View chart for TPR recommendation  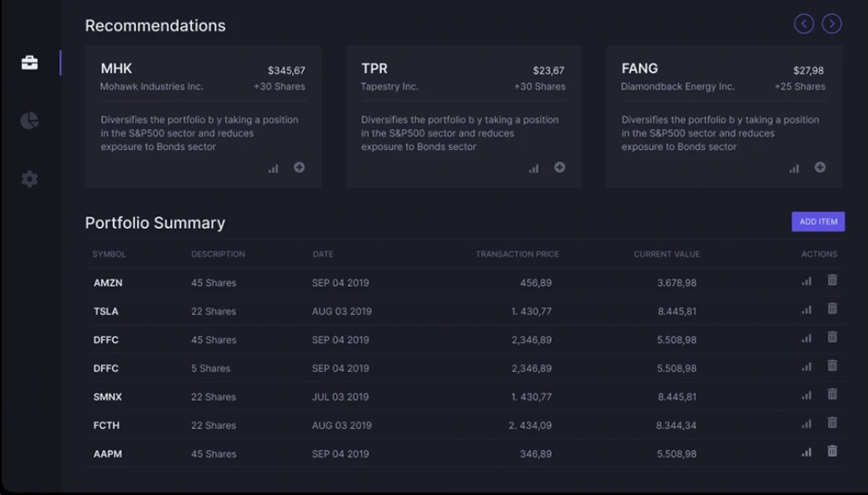tap(533, 168)
